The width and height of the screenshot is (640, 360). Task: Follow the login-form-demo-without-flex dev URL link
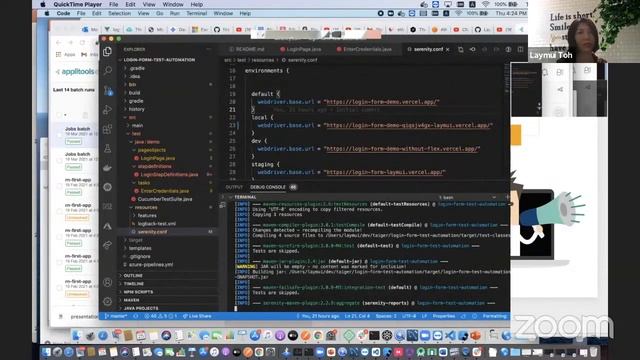tap(402, 149)
